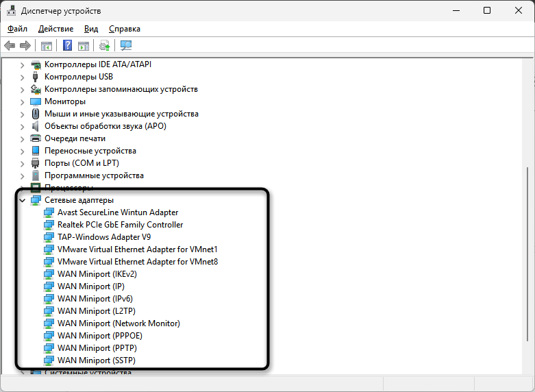The image size is (535, 392).
Task: Click the Мониторы category icon
Action: click(x=36, y=101)
